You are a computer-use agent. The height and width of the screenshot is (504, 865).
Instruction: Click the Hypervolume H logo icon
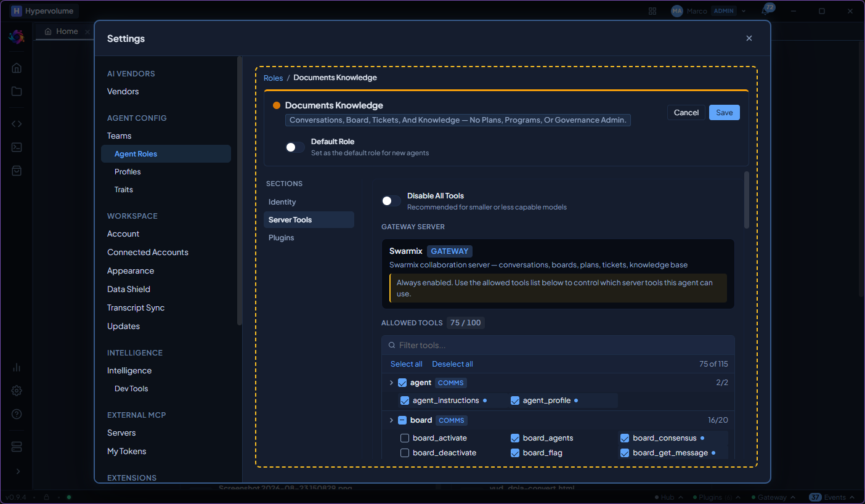tap(17, 11)
